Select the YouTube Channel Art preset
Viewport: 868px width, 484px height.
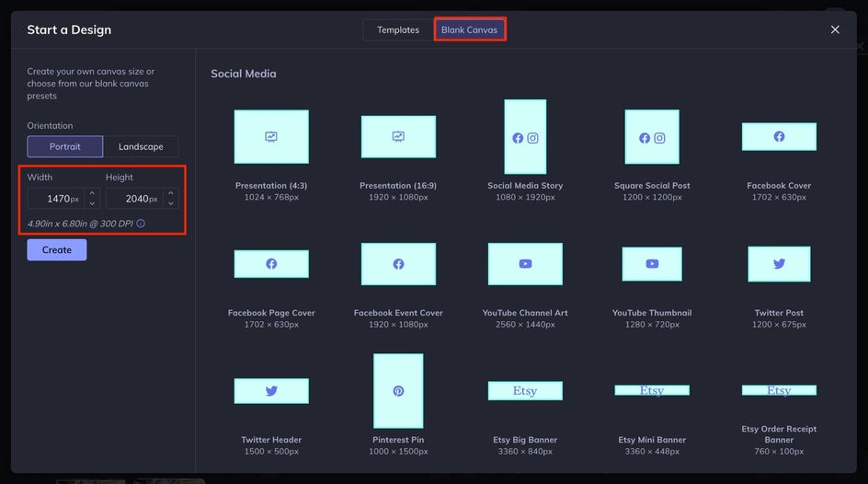[525, 264]
